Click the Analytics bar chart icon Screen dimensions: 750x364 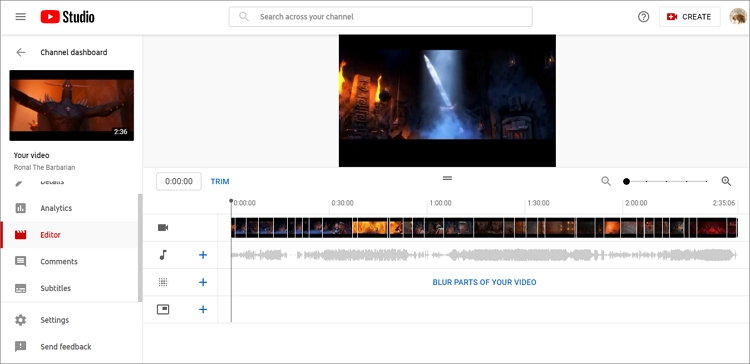pyautogui.click(x=21, y=208)
